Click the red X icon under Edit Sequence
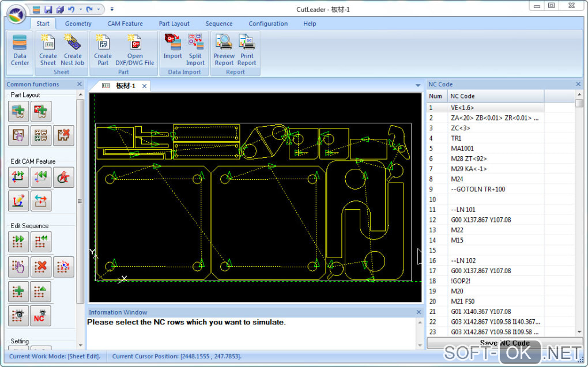The height and width of the screenshot is (367, 588). 41,267
